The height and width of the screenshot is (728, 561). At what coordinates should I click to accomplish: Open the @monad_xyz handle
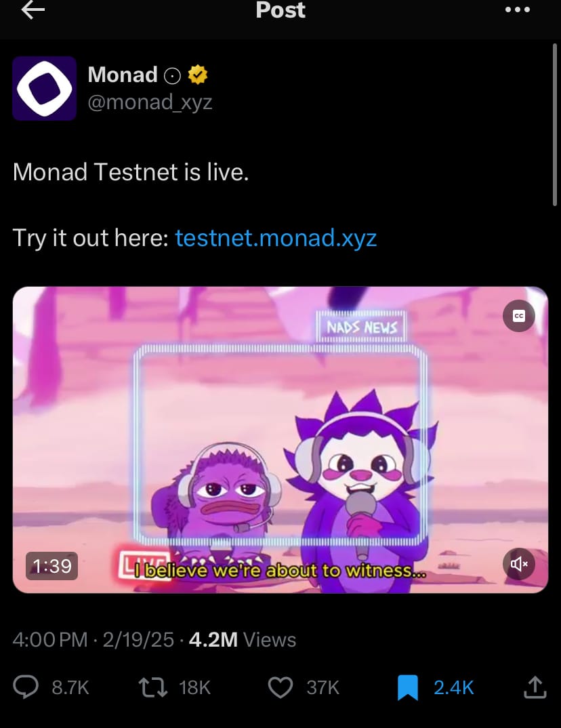point(150,102)
